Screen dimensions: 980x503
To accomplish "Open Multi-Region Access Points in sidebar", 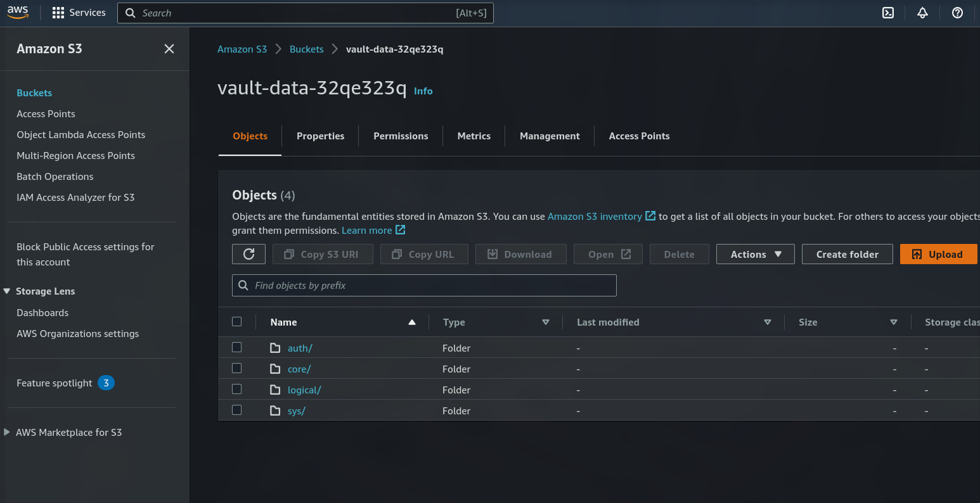I will click(76, 155).
